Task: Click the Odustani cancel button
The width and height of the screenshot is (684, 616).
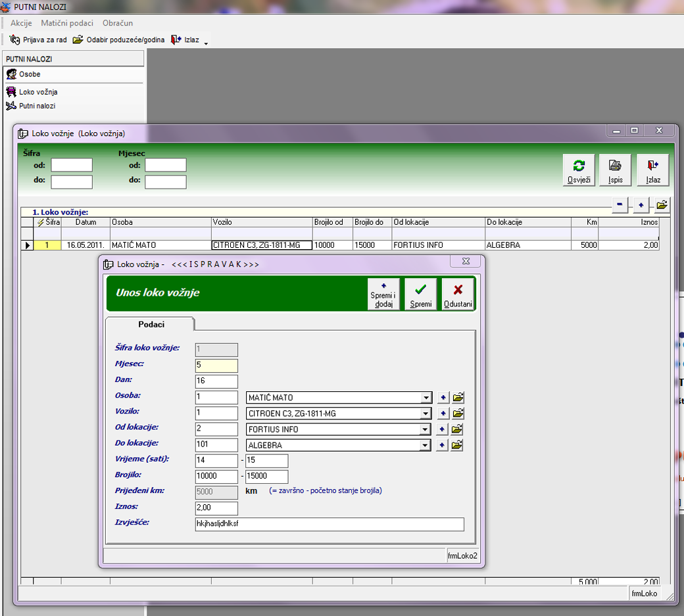Action: click(x=458, y=294)
